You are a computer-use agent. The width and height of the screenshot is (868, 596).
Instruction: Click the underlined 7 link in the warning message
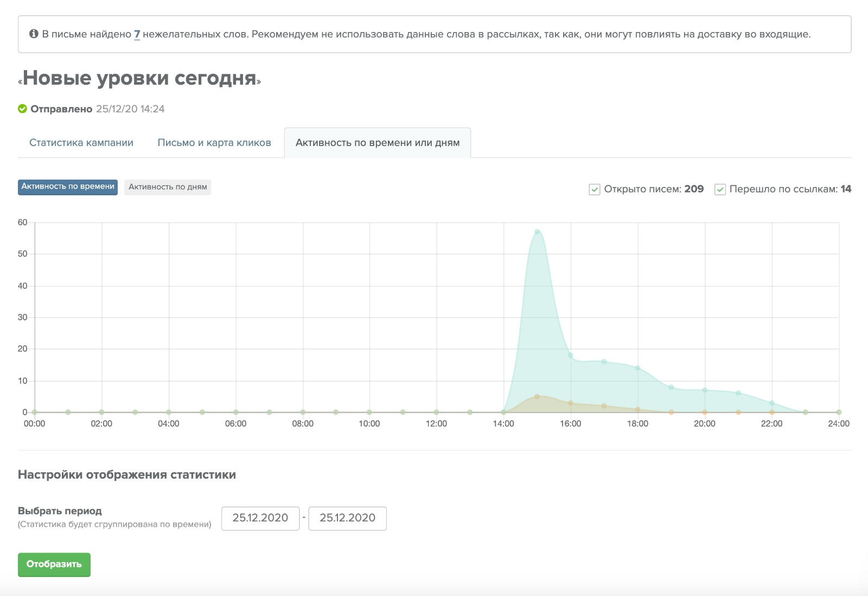pos(137,34)
